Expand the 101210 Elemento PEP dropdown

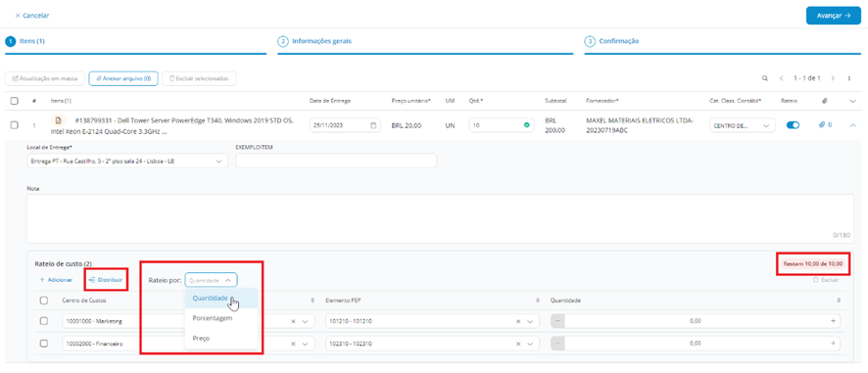pos(530,321)
